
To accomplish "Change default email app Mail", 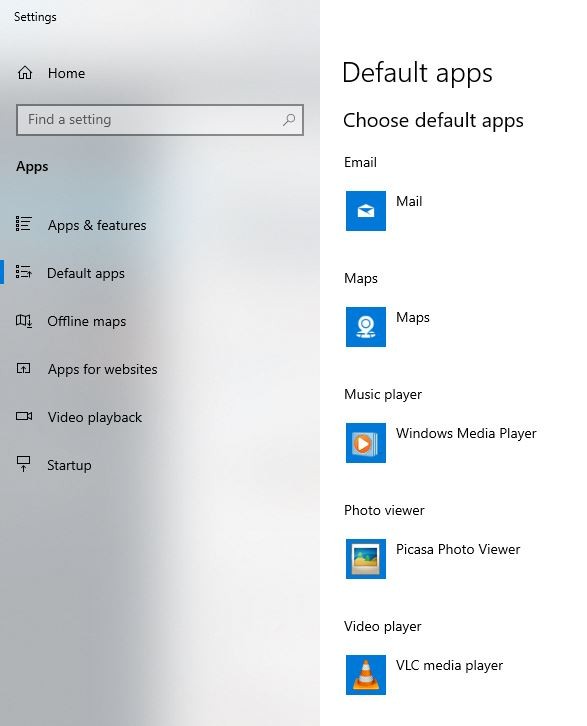I will 409,201.
